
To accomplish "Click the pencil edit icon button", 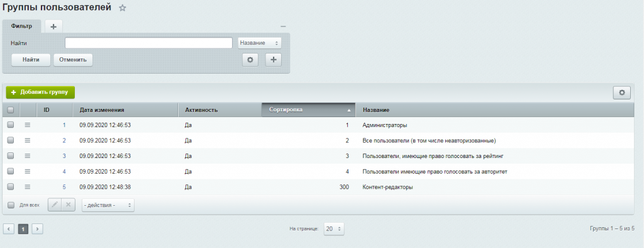I will [55, 205].
